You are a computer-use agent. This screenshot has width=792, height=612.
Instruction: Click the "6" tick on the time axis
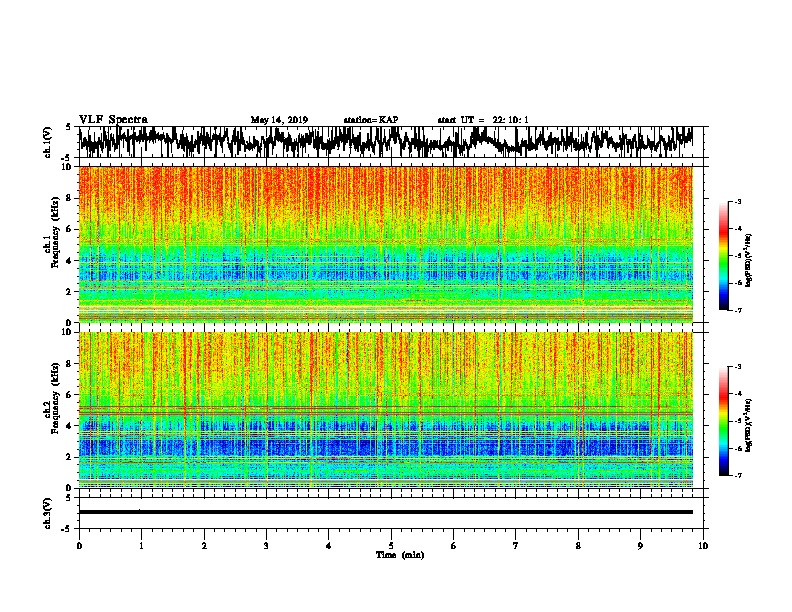coord(454,546)
